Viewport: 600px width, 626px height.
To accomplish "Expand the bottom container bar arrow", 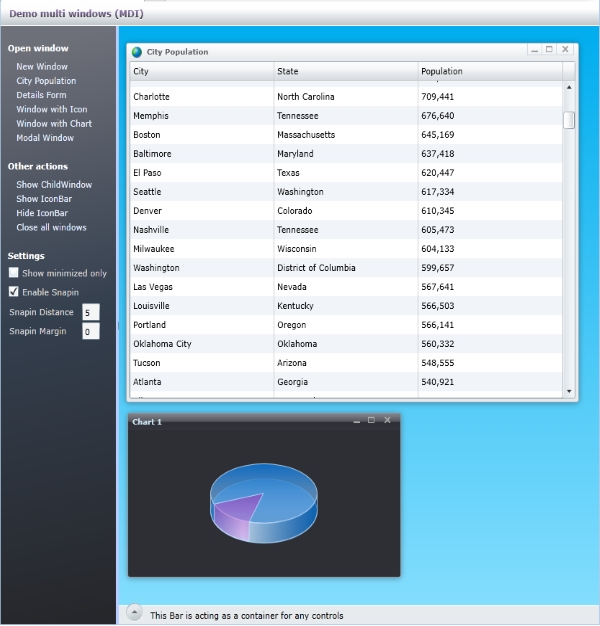I will (x=135, y=612).
